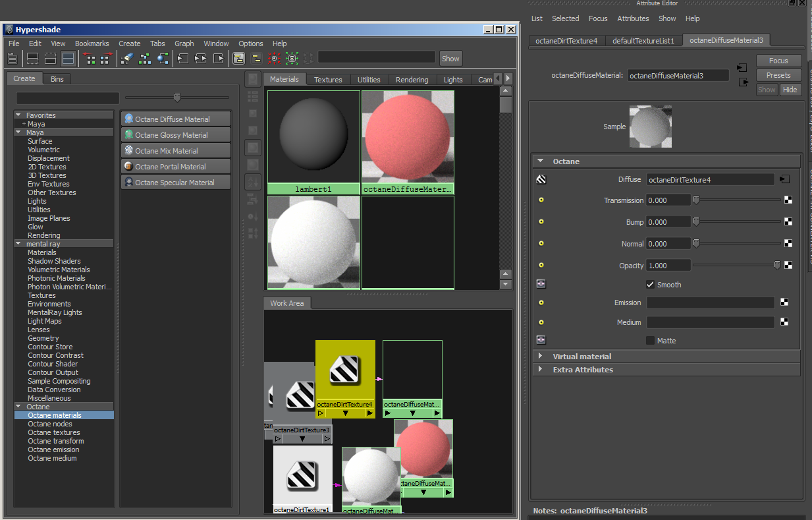Open Opacity checker map button
The height and width of the screenshot is (520, 812).
click(x=788, y=266)
